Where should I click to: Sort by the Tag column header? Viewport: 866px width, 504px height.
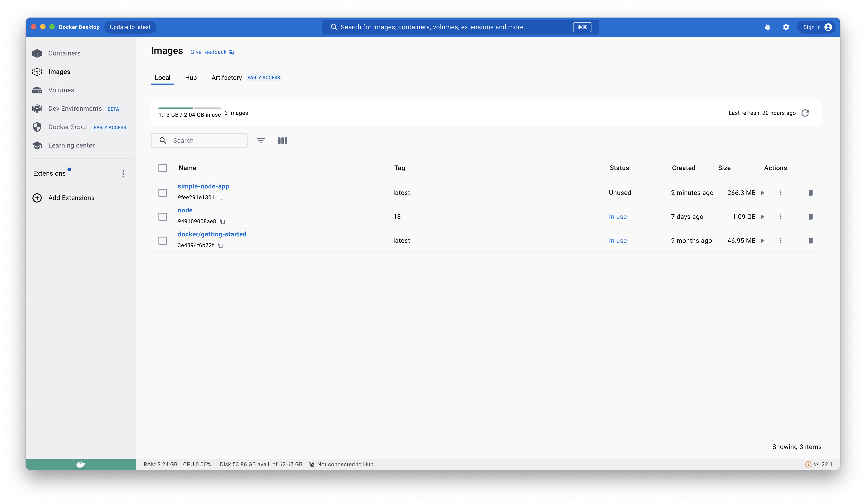[399, 168]
